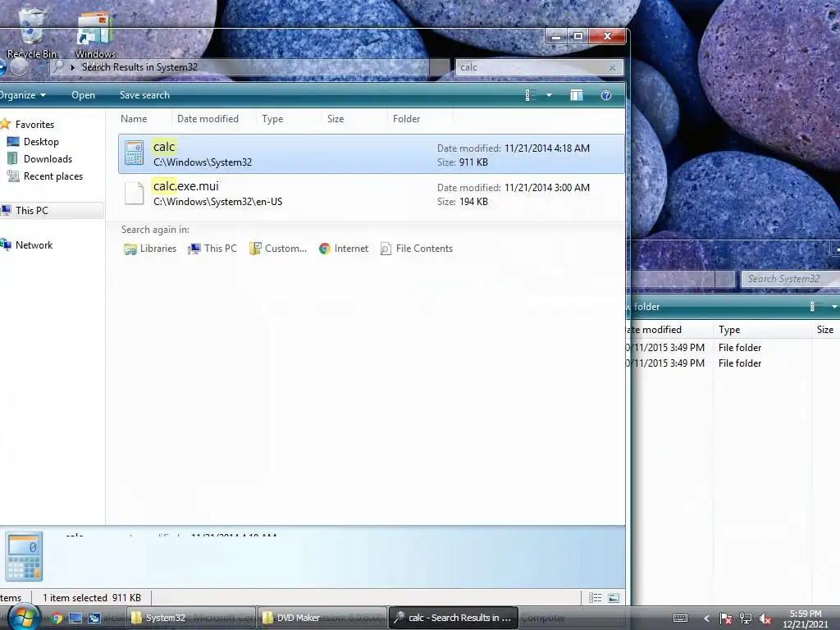Show hidden tray icons arrow
The width and height of the screenshot is (840, 630).
(706, 619)
